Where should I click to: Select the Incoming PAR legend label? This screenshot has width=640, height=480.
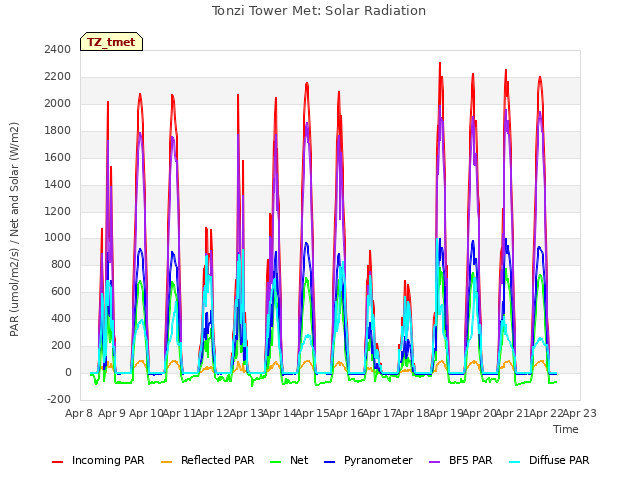click(x=108, y=460)
